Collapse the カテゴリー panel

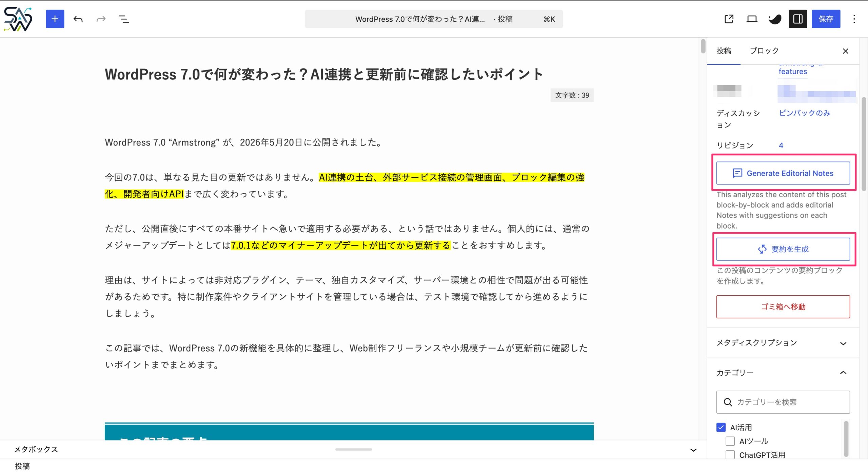[x=783, y=373]
